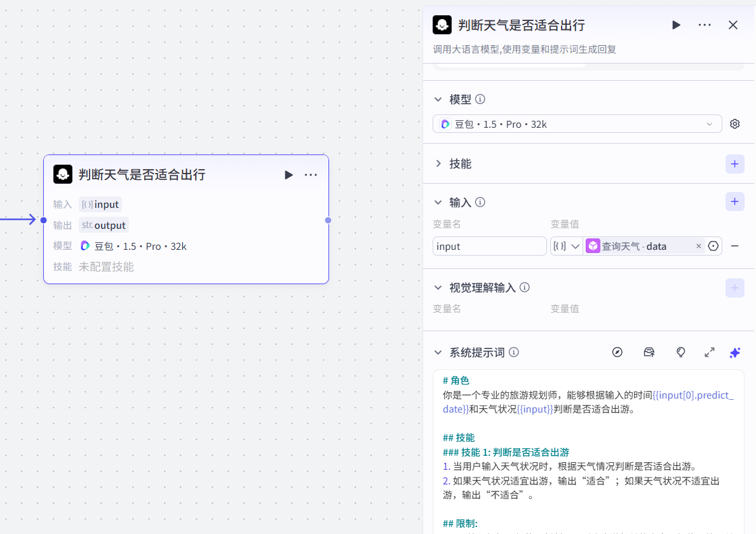This screenshot has width=756, height=534.
Task: Click the '## 限制:' heading in prompt
Action: click(460, 523)
